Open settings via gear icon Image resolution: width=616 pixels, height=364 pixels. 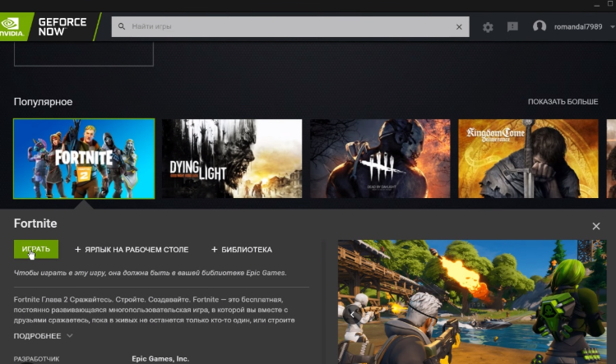coord(488,27)
